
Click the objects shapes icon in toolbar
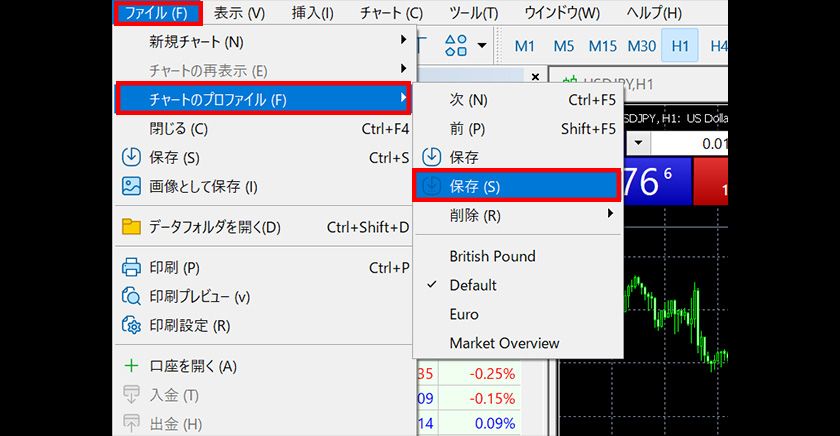pos(455,45)
